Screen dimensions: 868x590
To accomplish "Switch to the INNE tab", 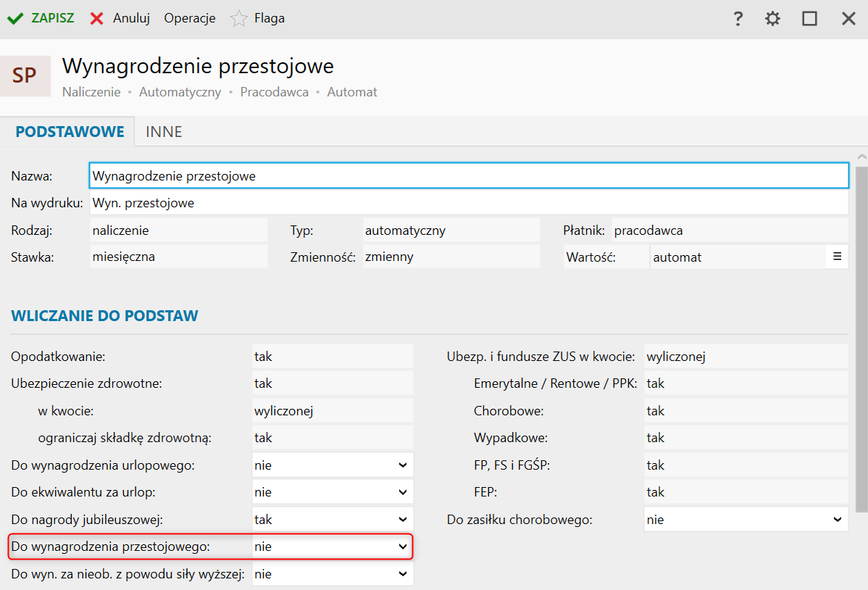I will (164, 132).
